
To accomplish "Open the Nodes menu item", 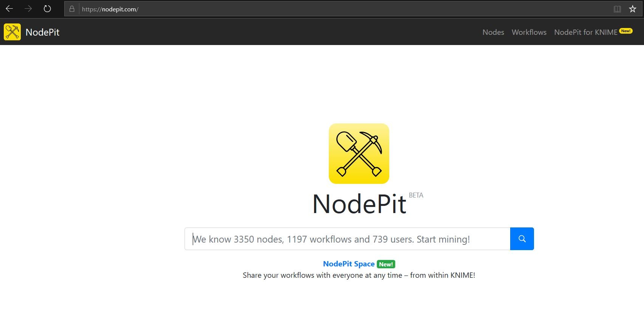I will (493, 32).
